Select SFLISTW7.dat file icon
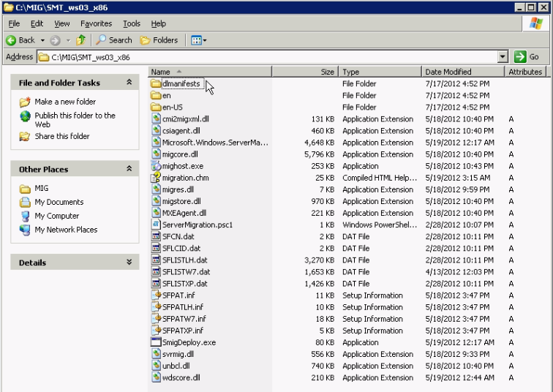The width and height of the screenshot is (553, 392). tap(156, 271)
